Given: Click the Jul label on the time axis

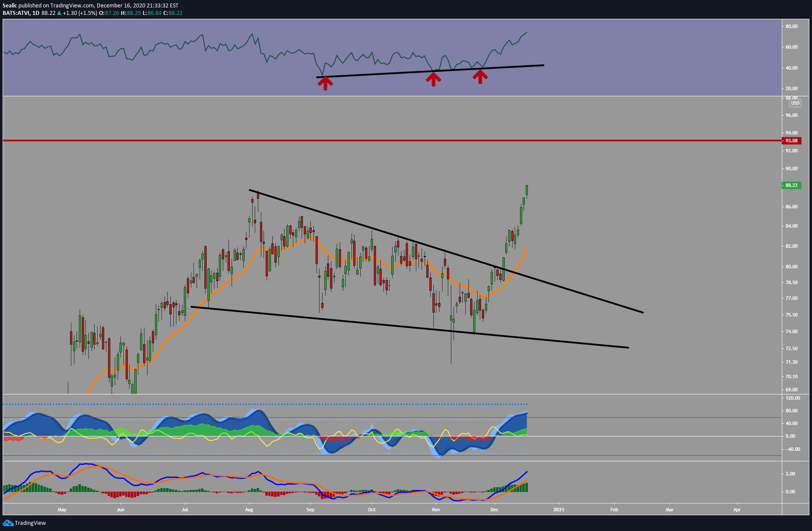Looking at the screenshot, I should [x=185, y=510].
